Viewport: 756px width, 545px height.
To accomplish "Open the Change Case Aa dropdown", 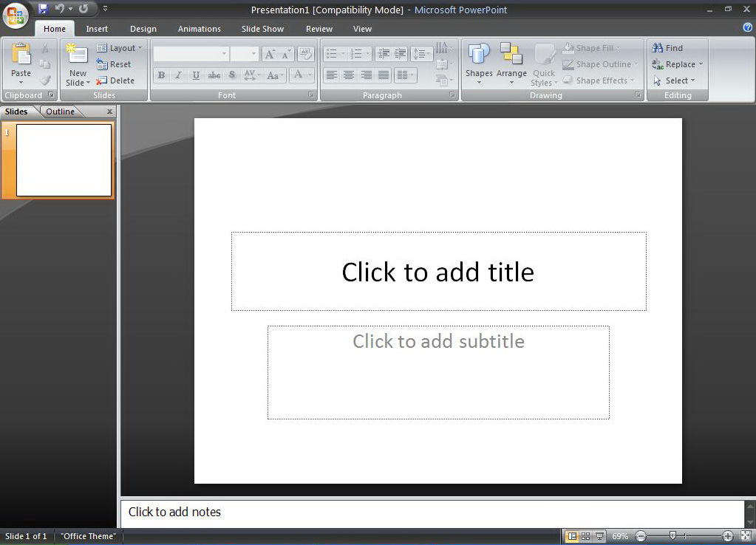I will click(x=274, y=75).
